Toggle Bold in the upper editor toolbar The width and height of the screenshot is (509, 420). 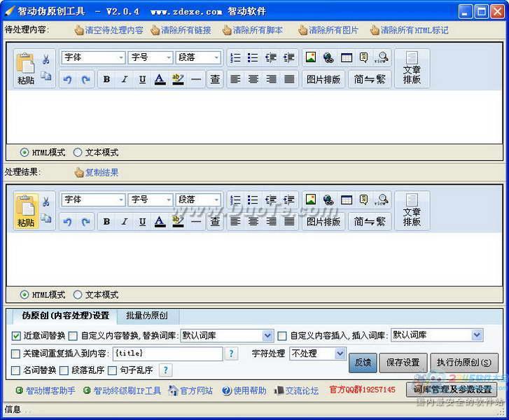click(106, 79)
